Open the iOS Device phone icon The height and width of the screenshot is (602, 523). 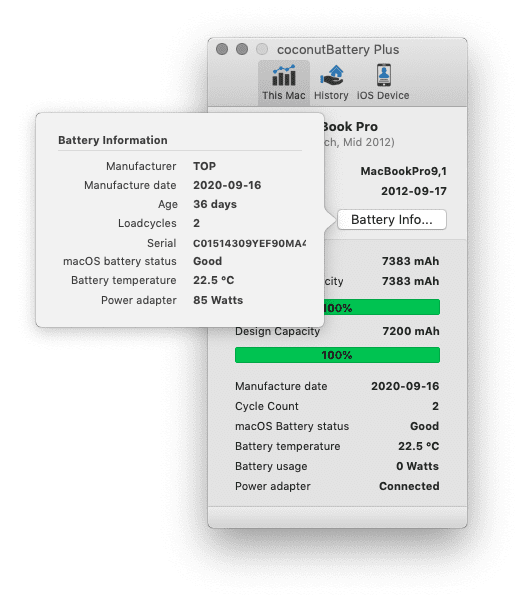(x=383, y=75)
